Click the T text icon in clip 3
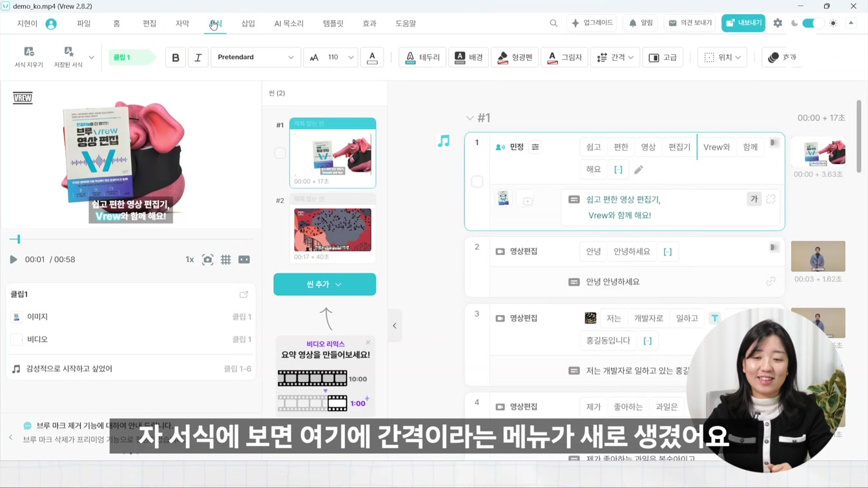868x488 pixels. click(714, 318)
